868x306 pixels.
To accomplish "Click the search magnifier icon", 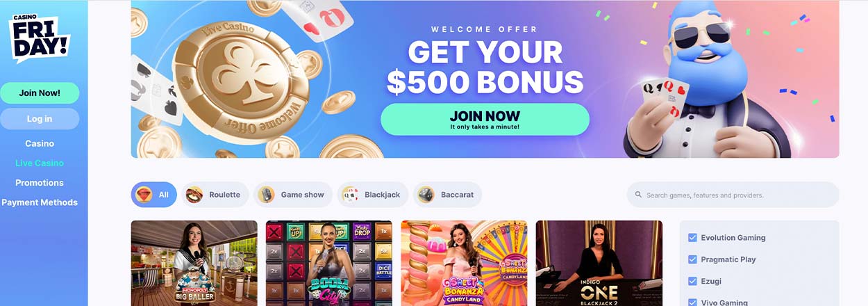I will point(638,195).
